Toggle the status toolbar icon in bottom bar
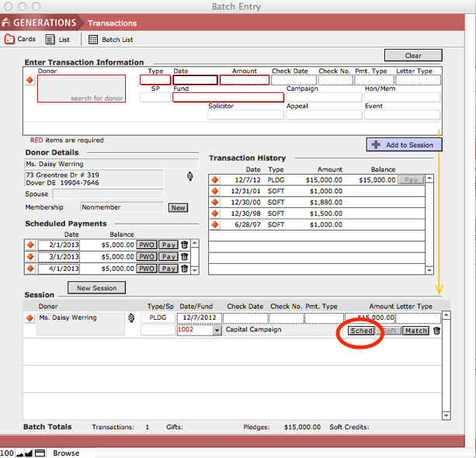 click(40, 453)
